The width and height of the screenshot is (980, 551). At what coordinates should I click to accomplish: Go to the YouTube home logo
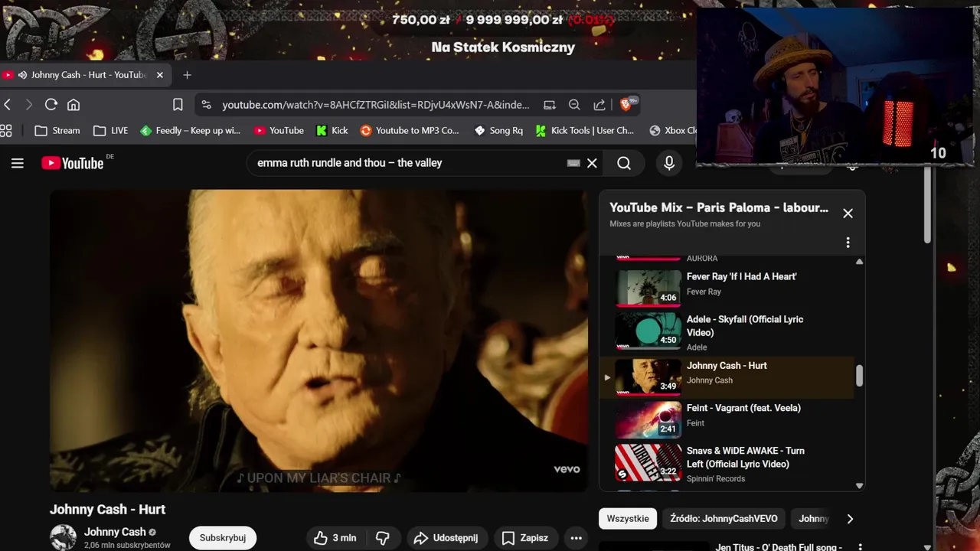pos(73,163)
